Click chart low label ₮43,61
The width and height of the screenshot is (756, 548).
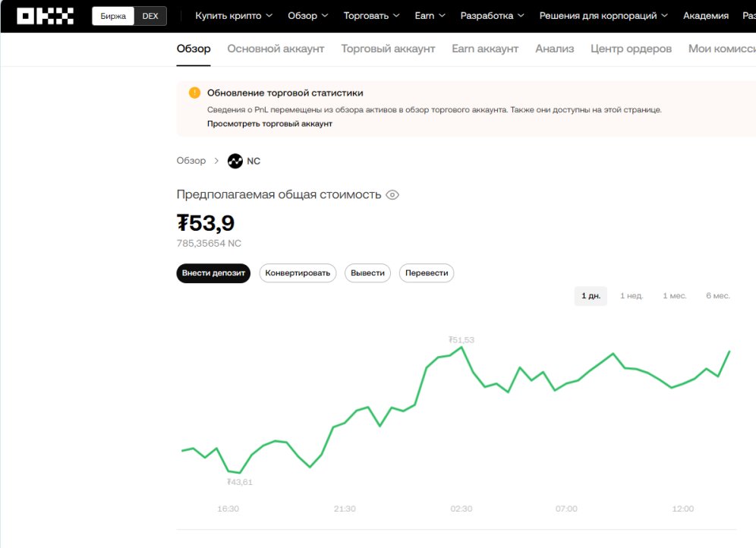point(240,482)
